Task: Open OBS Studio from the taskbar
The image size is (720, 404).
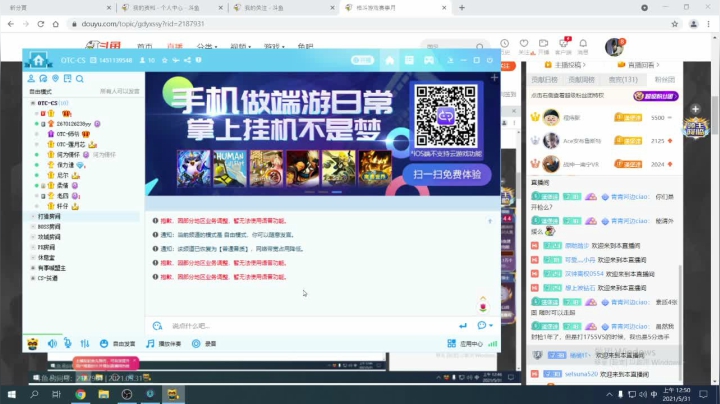Action: point(127,394)
